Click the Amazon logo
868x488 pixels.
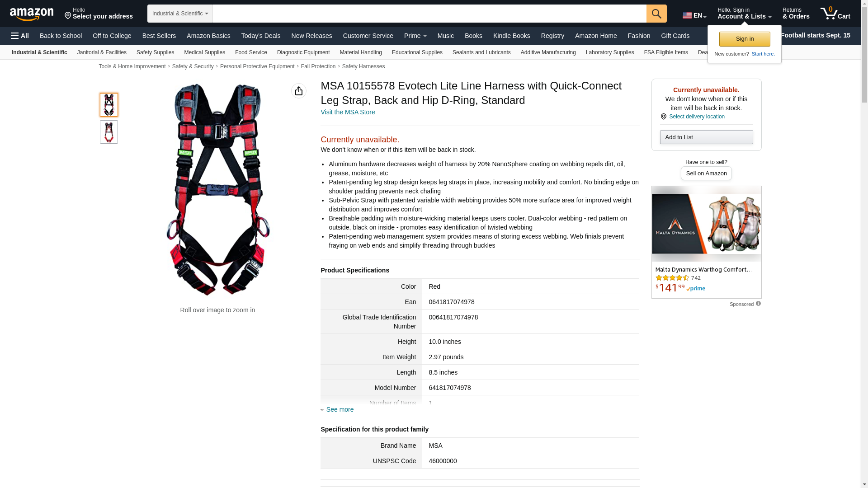pyautogui.click(x=32, y=14)
